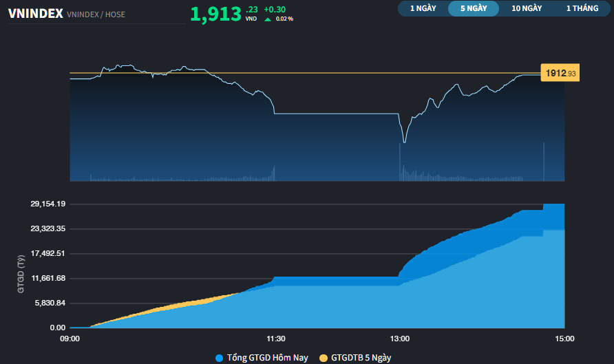Switch to the 10 NGÀY tab

coord(527,8)
